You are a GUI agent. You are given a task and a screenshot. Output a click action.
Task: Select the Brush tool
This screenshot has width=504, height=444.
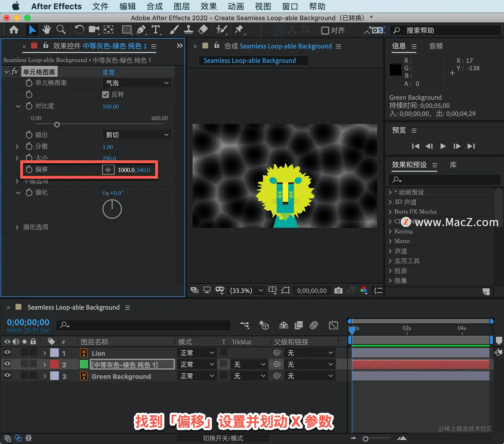[x=174, y=30]
